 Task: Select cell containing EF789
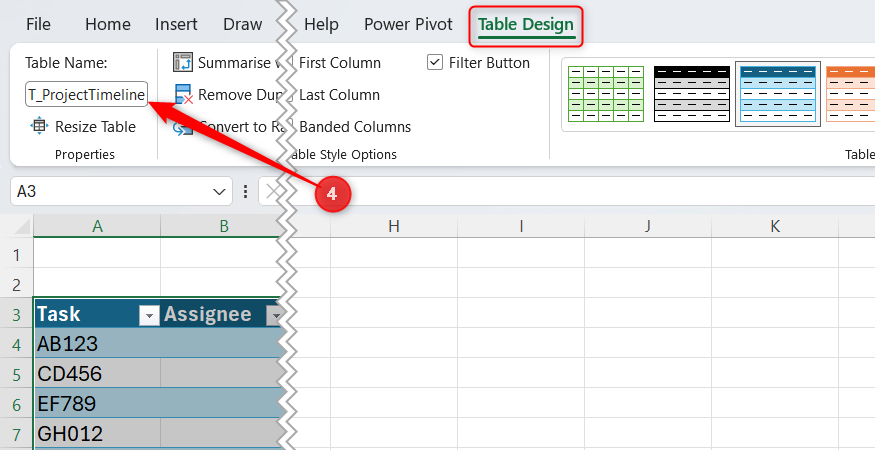point(97,404)
